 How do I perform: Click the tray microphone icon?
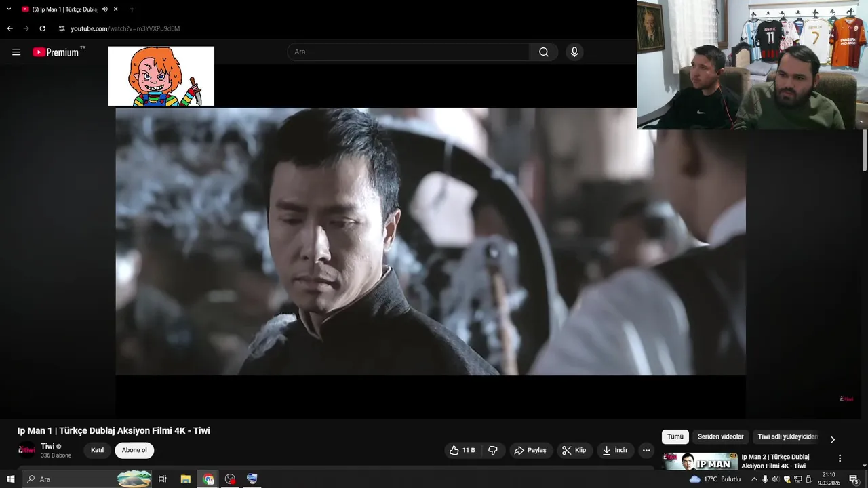point(765,479)
